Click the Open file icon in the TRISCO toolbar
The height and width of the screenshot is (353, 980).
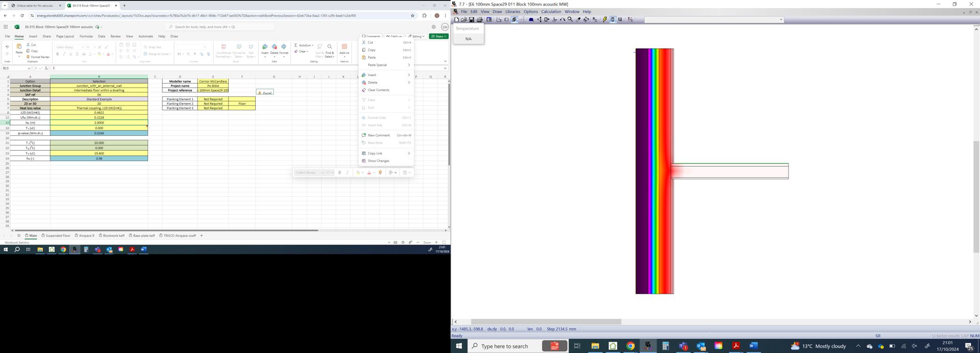[x=464, y=20]
